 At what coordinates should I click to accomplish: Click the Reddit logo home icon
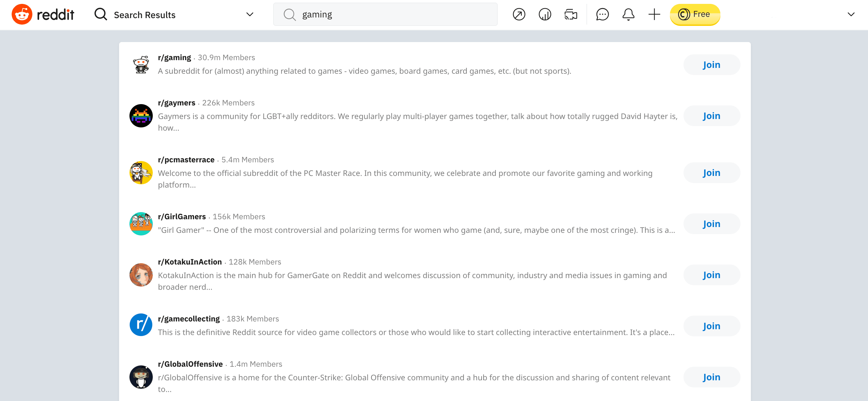[22, 14]
